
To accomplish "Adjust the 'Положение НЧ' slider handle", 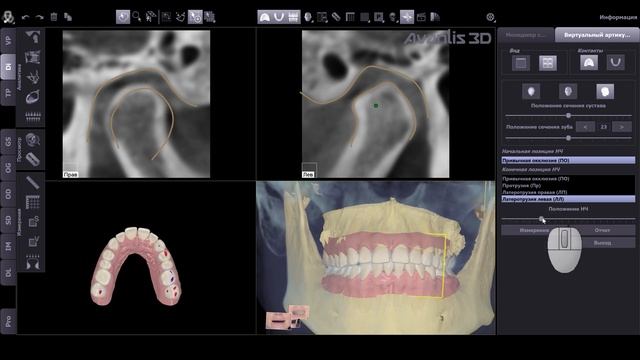I will tap(541, 219).
